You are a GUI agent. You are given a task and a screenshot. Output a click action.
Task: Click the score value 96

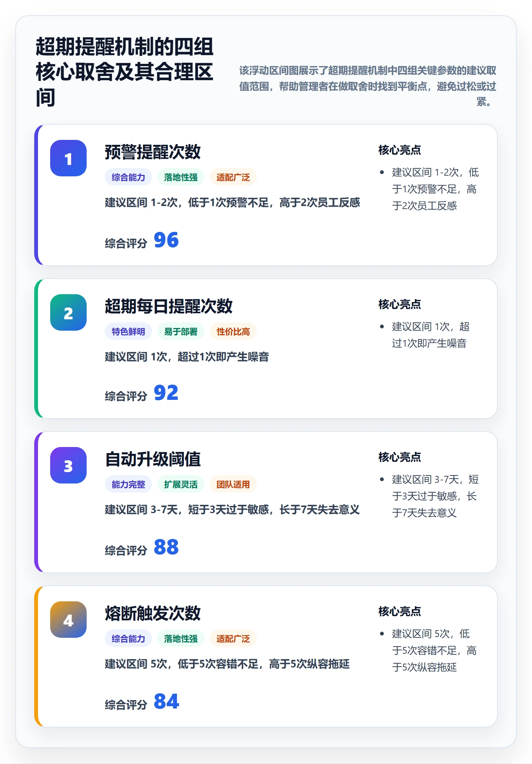pyautogui.click(x=166, y=240)
